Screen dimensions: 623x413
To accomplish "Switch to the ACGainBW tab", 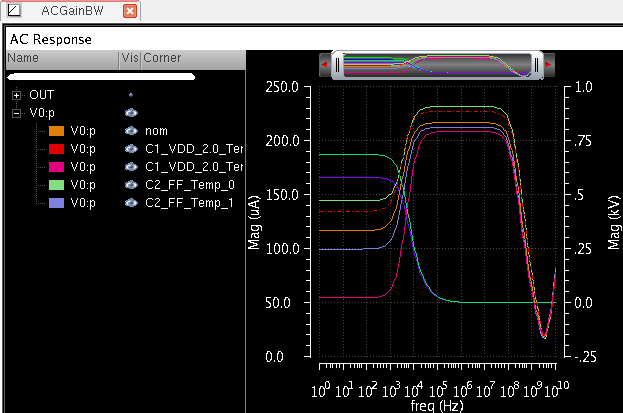I will pos(74,11).
